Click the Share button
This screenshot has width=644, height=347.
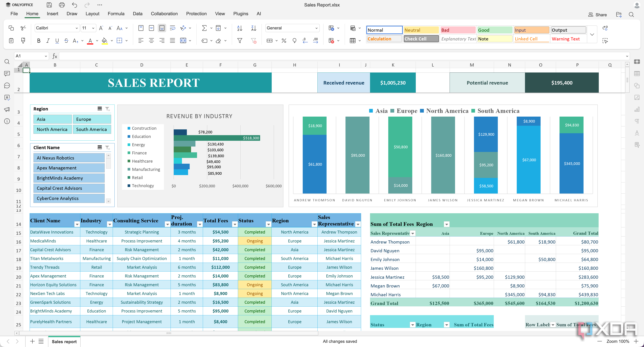pos(597,15)
